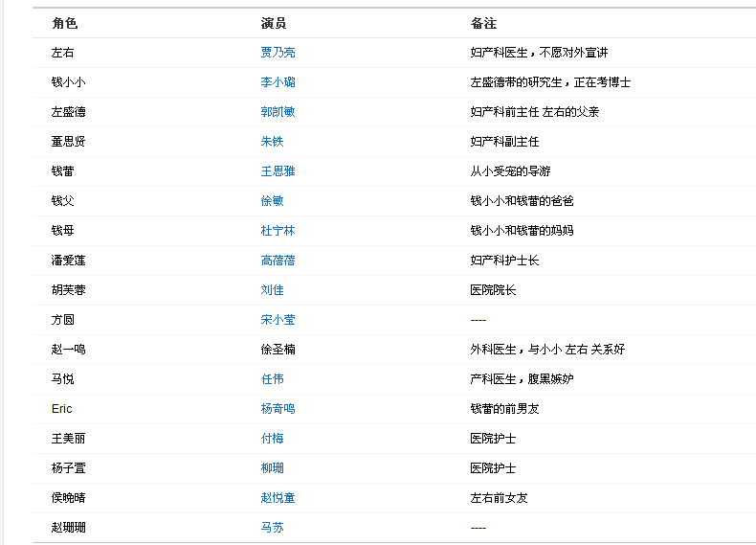This screenshot has width=756, height=545.
Task: Select the role name 赵珊珊
Action: pos(69,528)
